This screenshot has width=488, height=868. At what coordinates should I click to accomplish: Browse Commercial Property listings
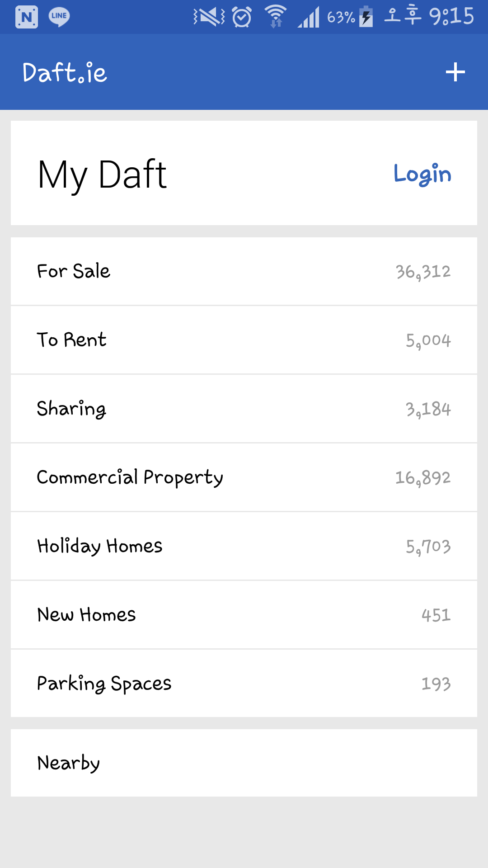pyautogui.click(x=244, y=477)
